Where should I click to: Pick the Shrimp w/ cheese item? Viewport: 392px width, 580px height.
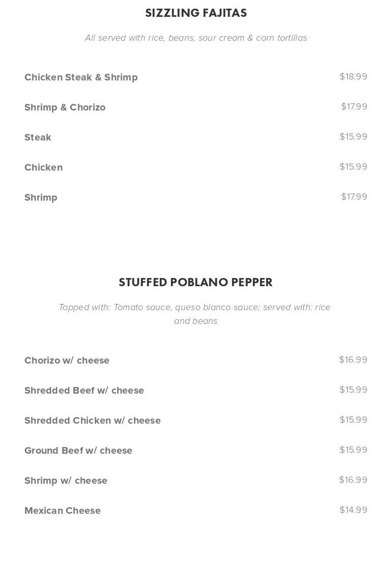pos(66,481)
